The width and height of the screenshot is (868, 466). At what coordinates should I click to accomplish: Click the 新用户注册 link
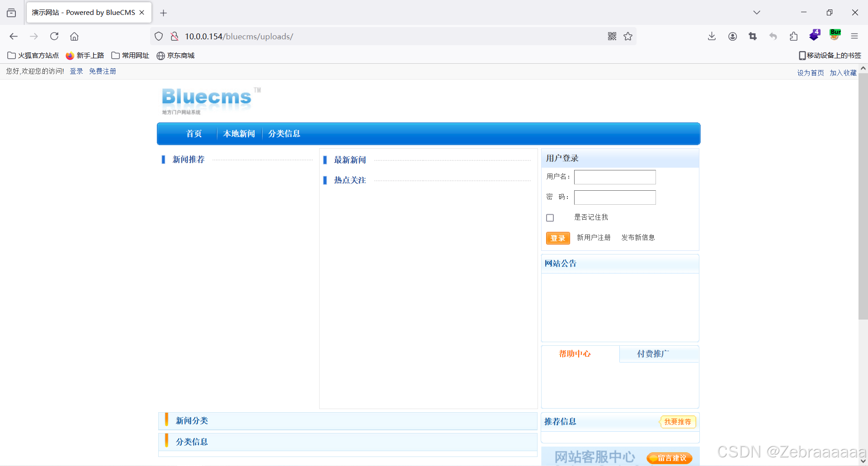594,237
